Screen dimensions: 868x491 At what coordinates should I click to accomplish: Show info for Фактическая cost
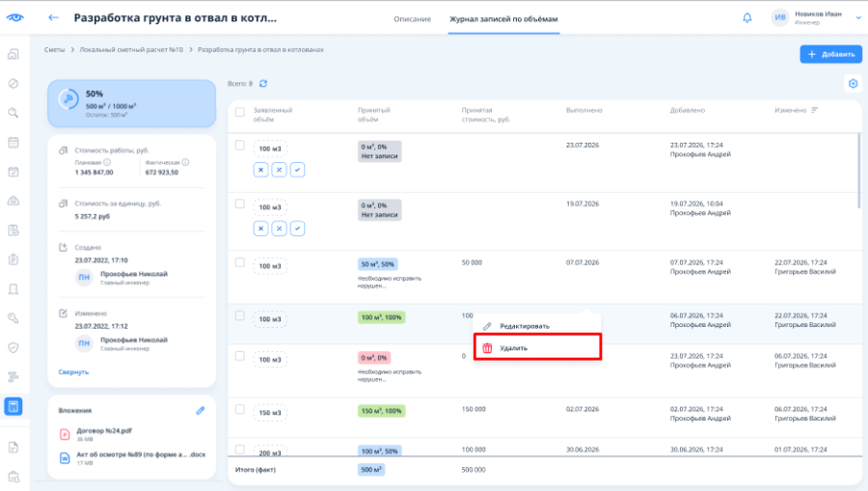(x=185, y=162)
